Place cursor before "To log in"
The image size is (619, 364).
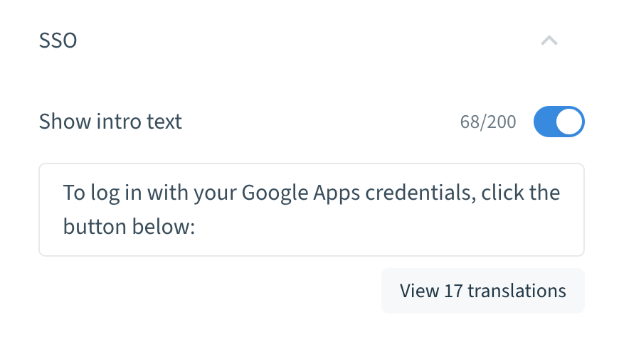[63, 193]
